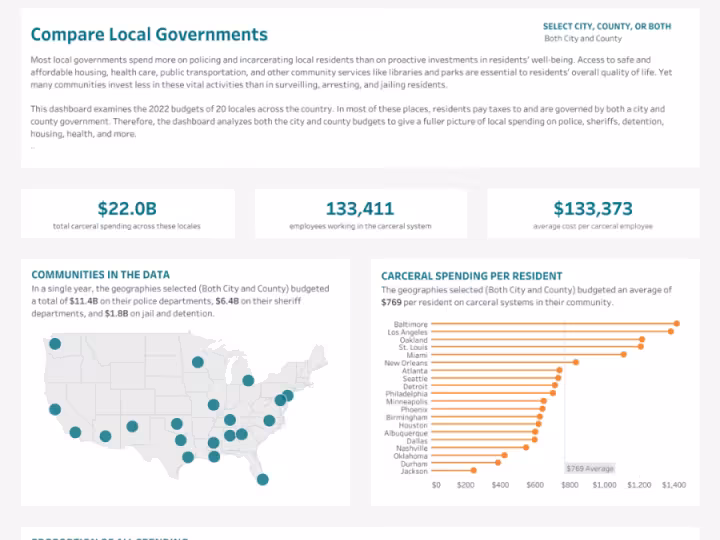The width and height of the screenshot is (720, 540).
Task: Click the $133,373 average cost figure
Action: click(x=593, y=209)
